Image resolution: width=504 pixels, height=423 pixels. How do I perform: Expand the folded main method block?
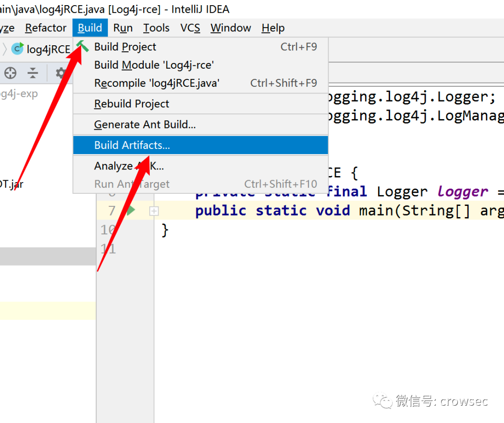[154, 211]
